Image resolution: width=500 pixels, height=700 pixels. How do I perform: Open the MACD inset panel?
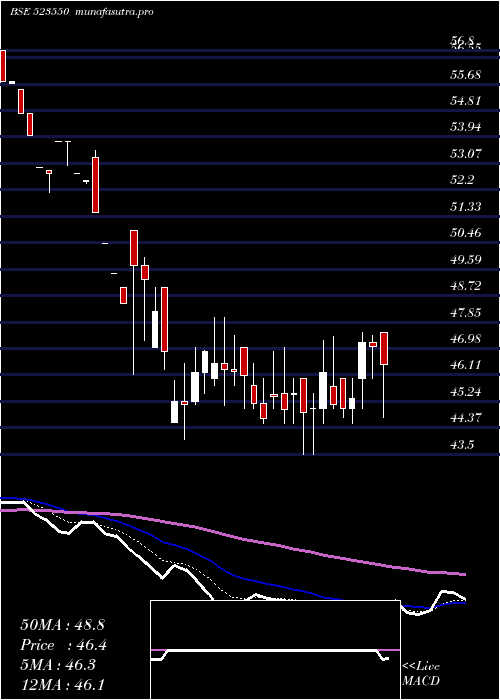click(x=275, y=650)
